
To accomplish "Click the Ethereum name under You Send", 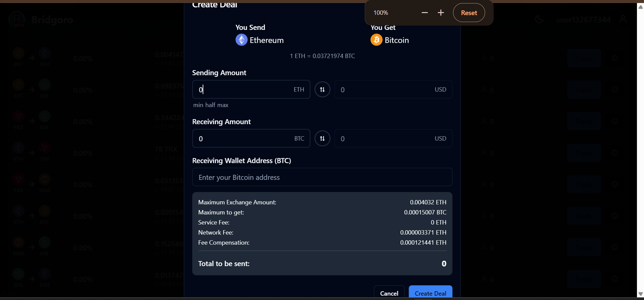I will coord(267,40).
